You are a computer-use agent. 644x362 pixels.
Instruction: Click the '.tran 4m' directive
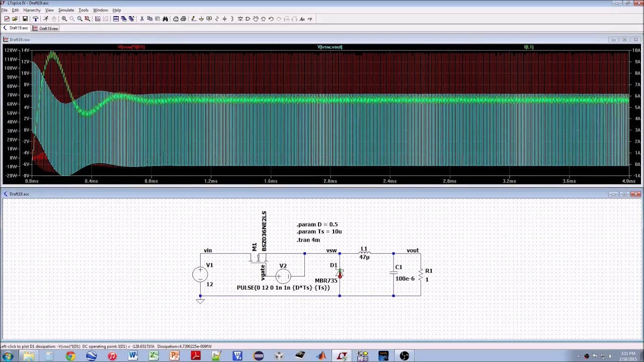pyautogui.click(x=308, y=240)
